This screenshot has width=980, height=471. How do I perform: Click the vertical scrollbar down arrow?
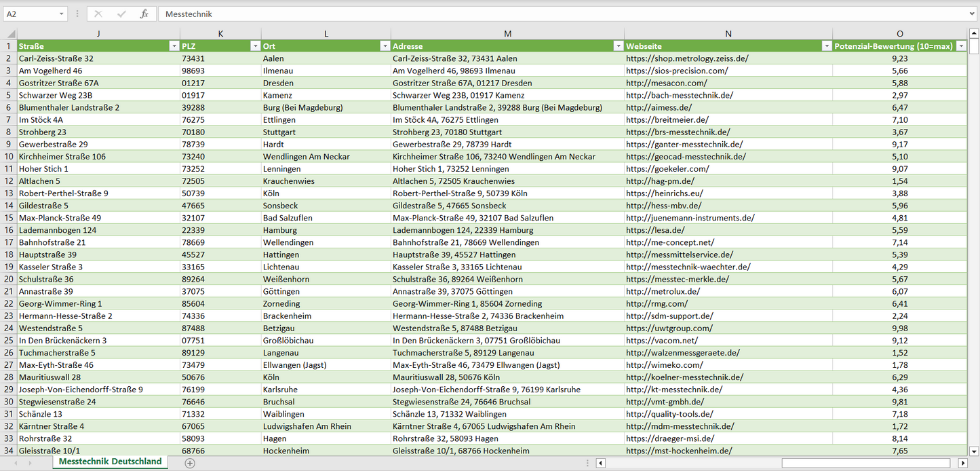point(974,451)
